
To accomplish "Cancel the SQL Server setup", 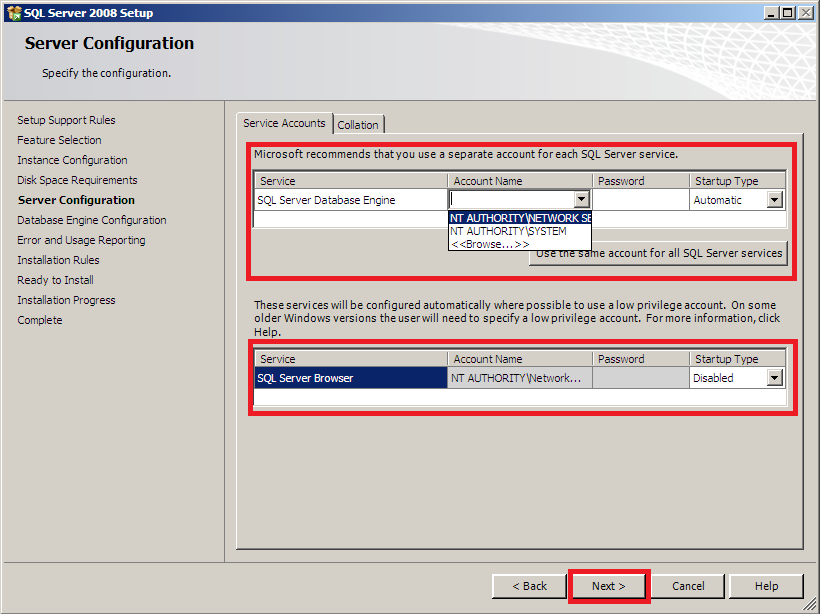I will pos(688,586).
